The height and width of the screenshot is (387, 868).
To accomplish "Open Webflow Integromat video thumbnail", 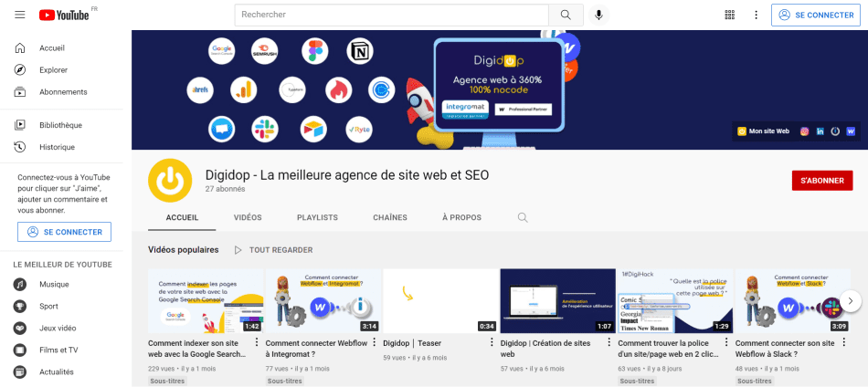I will [x=323, y=301].
